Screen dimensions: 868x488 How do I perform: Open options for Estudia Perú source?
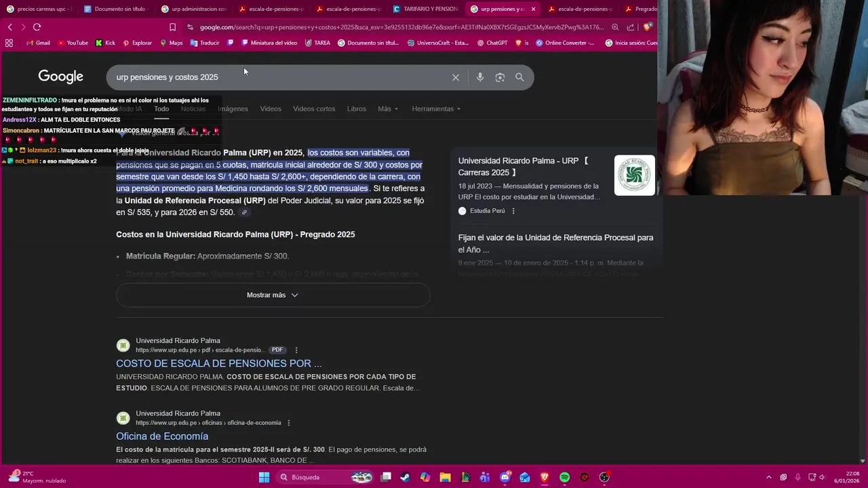click(513, 211)
